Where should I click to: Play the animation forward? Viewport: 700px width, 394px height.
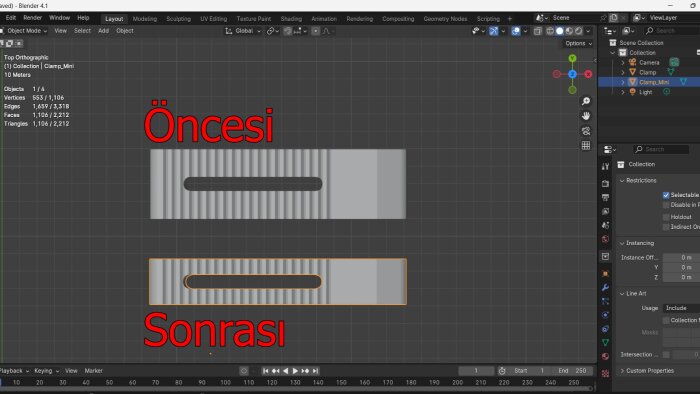pyautogui.click(x=295, y=371)
